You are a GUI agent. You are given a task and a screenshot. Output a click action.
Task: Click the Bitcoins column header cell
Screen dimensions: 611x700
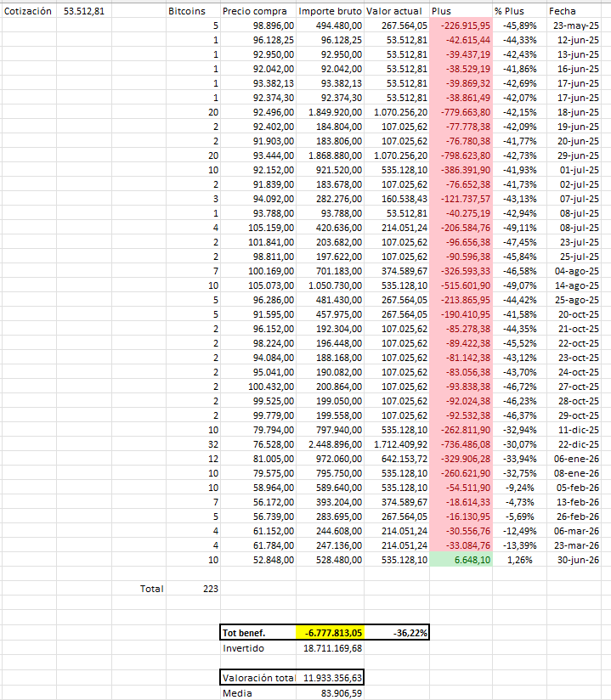pos(193,11)
